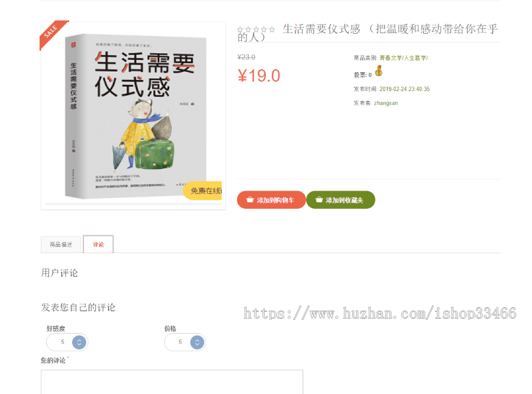Click the red SALE ribbon badge

coord(53,34)
